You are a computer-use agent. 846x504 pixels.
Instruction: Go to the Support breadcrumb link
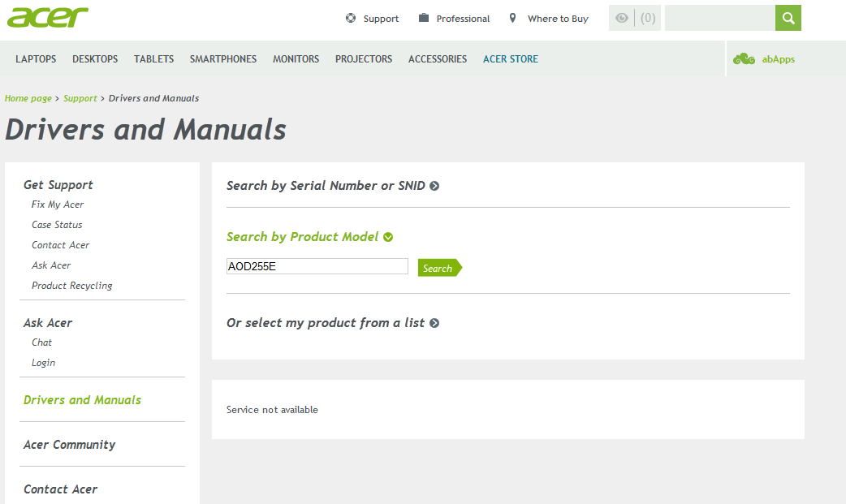(80, 98)
